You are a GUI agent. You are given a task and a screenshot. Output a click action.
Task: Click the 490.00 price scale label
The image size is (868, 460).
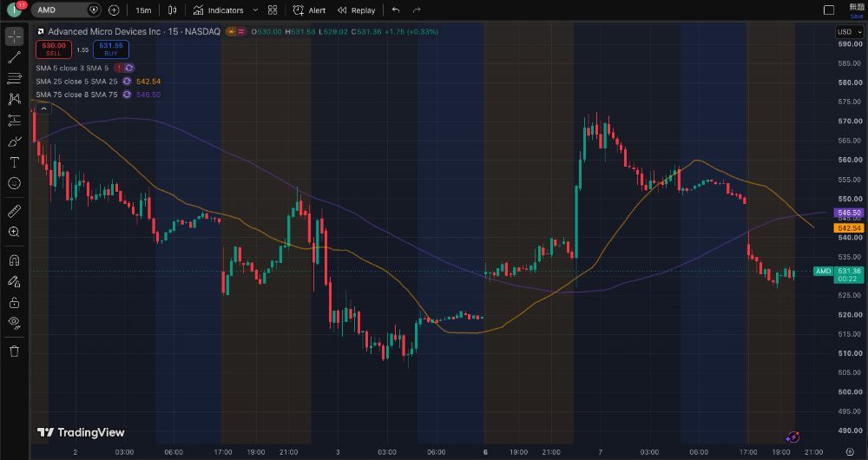(x=850, y=430)
